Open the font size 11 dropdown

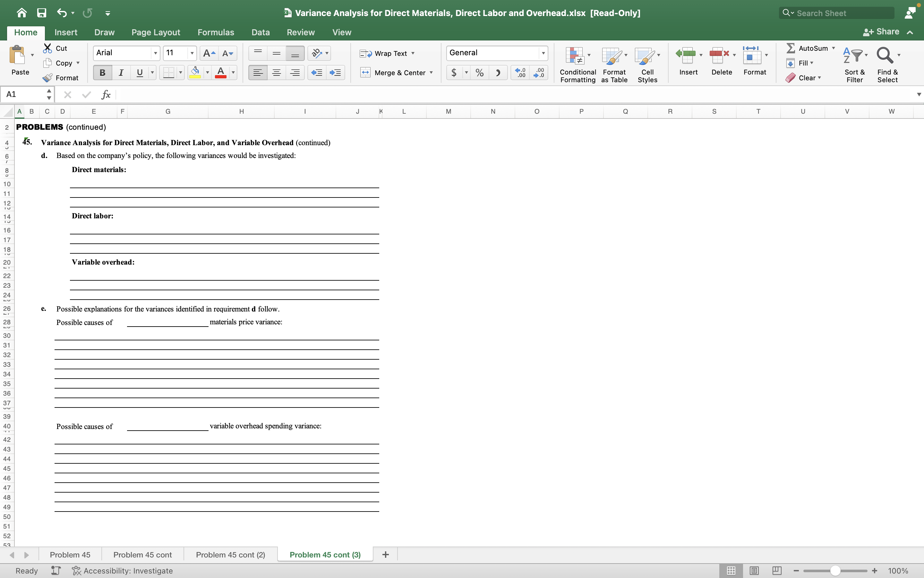click(192, 53)
